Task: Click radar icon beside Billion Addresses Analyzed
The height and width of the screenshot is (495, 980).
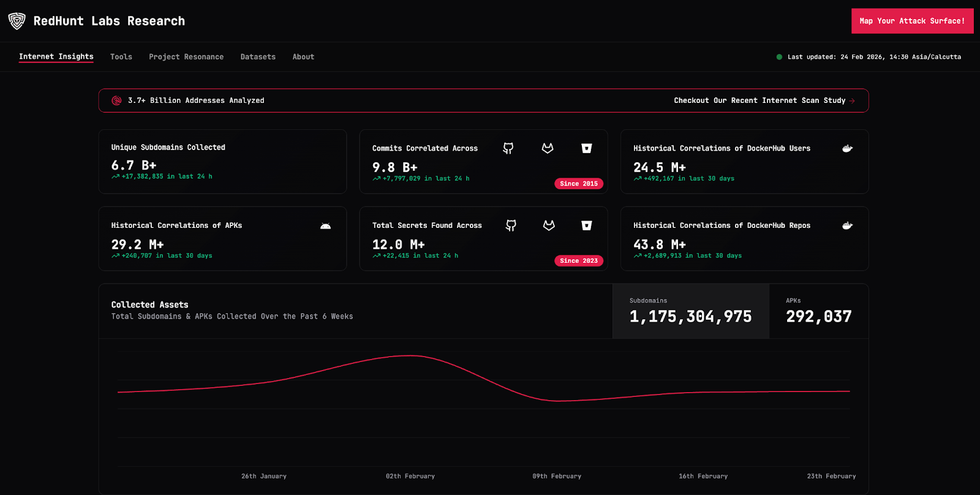Action: (x=116, y=100)
